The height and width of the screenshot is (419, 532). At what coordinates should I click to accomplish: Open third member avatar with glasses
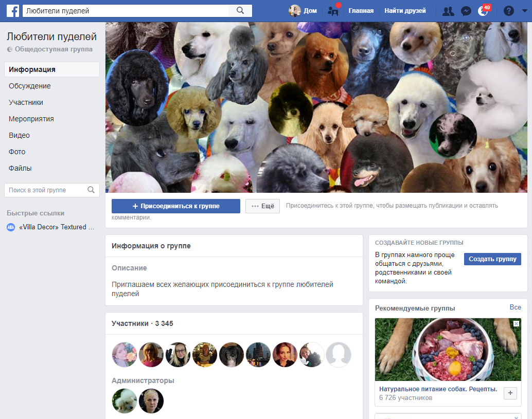[178, 355]
